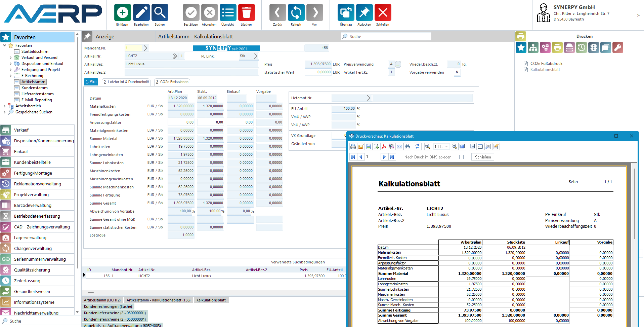The width and height of the screenshot is (644, 327).
Task: Go to the next preview page
Action: tap(384, 157)
